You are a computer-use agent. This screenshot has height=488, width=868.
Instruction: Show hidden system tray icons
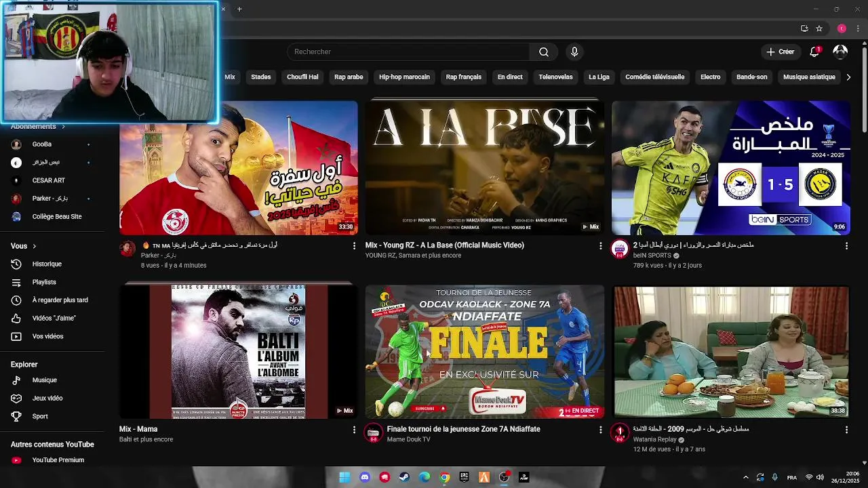pos(746,477)
